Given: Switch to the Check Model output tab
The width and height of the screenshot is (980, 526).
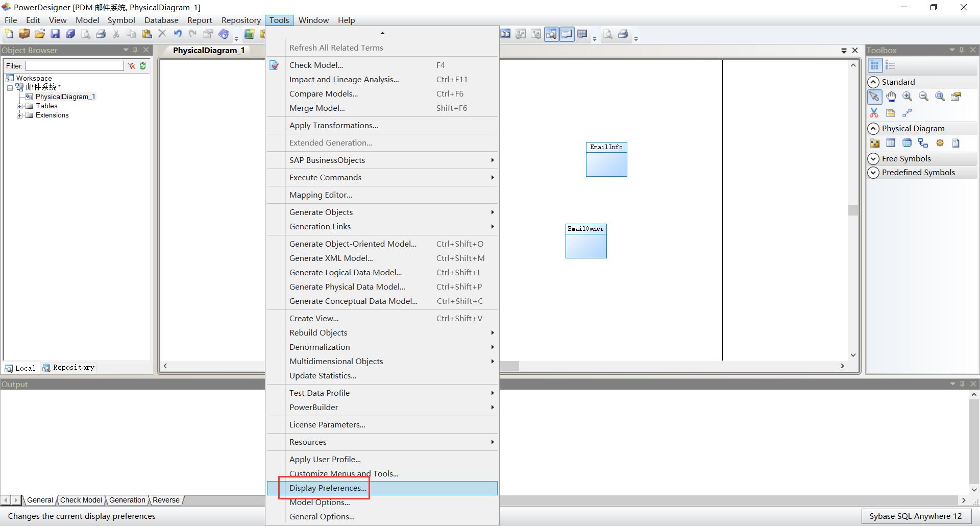Looking at the screenshot, I should [x=81, y=500].
